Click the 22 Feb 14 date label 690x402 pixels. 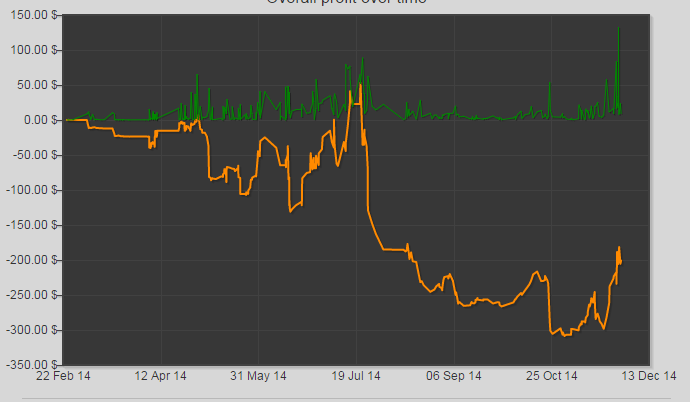point(63,376)
